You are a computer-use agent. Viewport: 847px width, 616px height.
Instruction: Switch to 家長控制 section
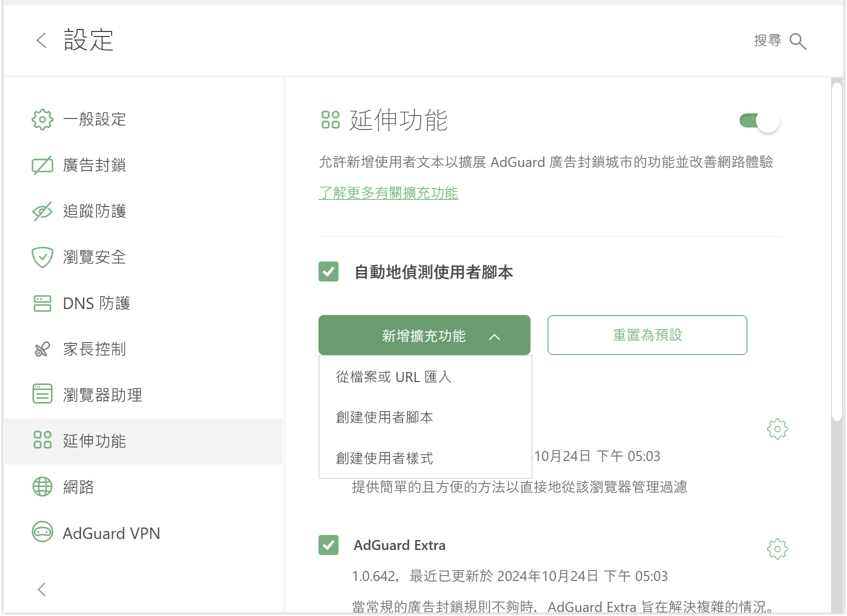(x=143, y=349)
